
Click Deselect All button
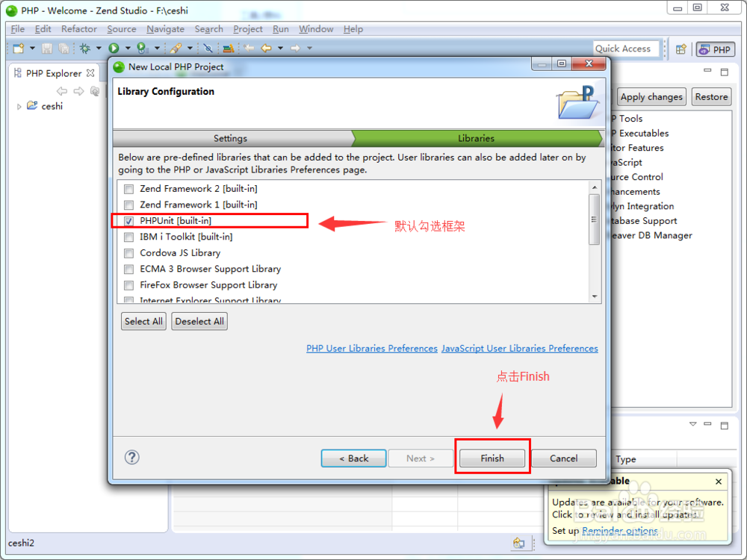point(199,321)
